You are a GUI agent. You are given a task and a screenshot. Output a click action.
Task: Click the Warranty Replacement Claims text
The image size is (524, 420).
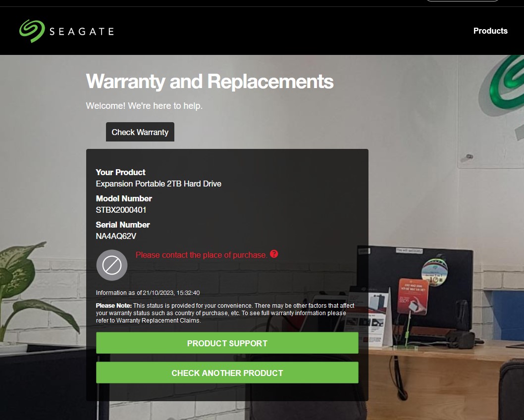158,321
